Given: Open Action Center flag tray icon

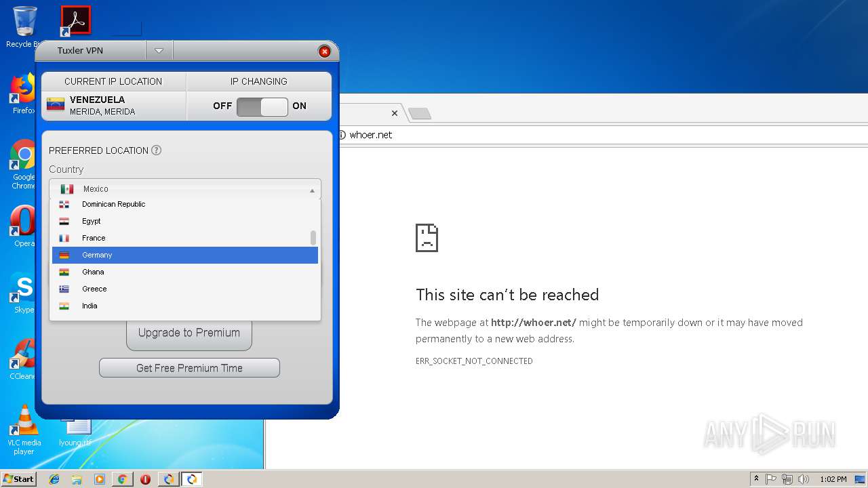Looking at the screenshot, I should tap(771, 479).
